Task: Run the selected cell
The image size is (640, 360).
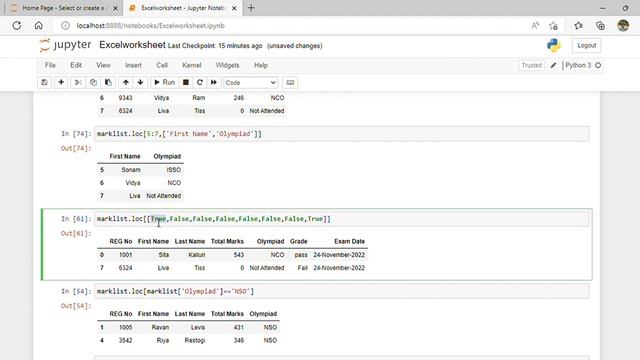Action: click(164, 82)
